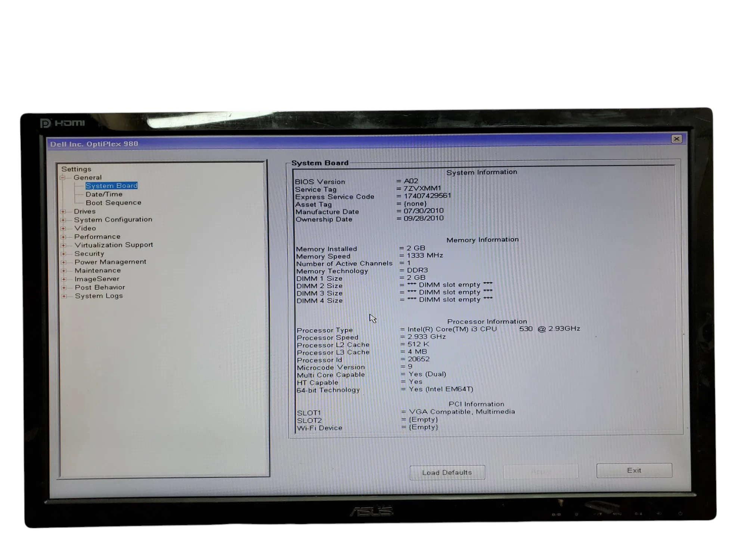Click the SLOT1 value VGA Compatible, Multimedia
The image size is (747, 560).
point(462,412)
